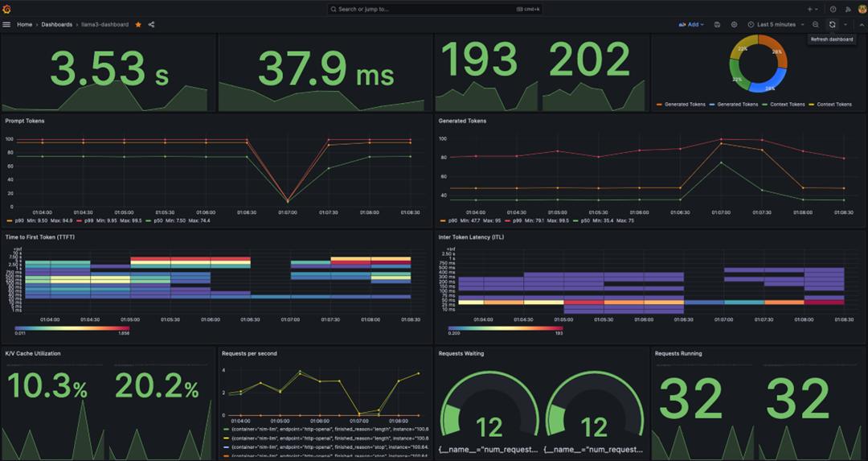The height and width of the screenshot is (461, 868).
Task: Click the refresh dashboard icon
Action: click(x=832, y=25)
